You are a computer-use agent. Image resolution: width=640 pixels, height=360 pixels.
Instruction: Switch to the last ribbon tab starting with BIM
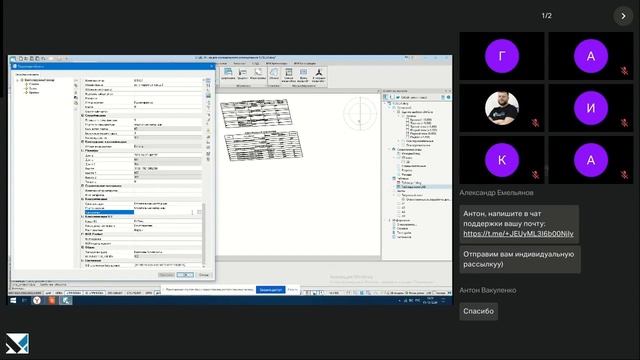304,63
